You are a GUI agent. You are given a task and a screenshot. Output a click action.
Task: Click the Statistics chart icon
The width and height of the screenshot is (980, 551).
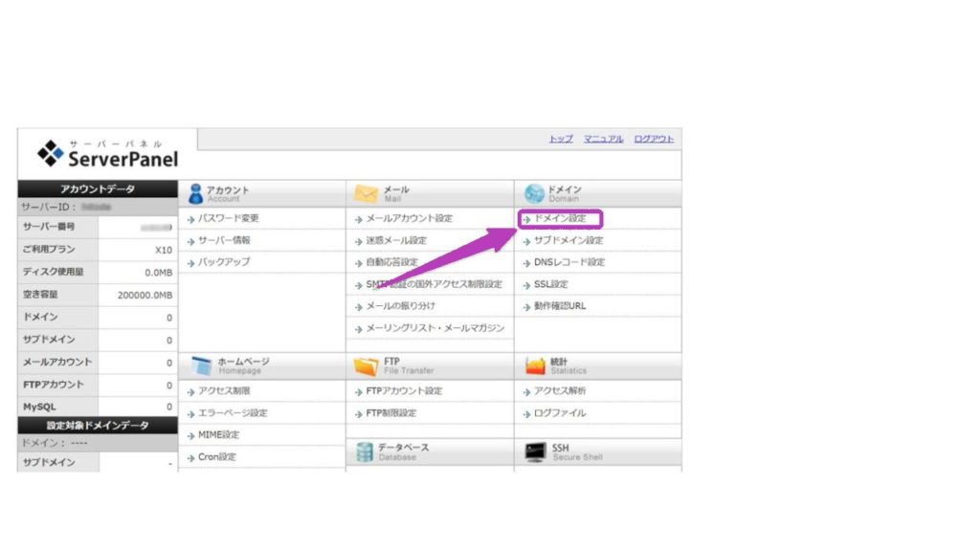(x=535, y=366)
